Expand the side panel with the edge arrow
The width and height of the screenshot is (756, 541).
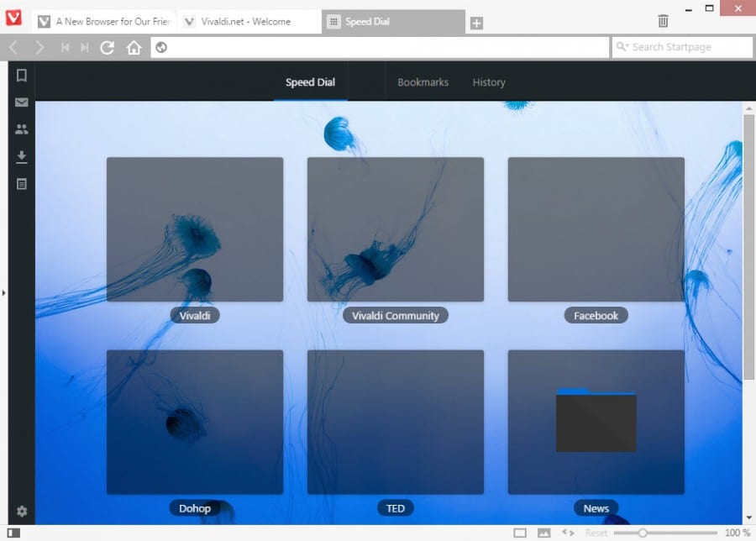[x=4, y=292]
